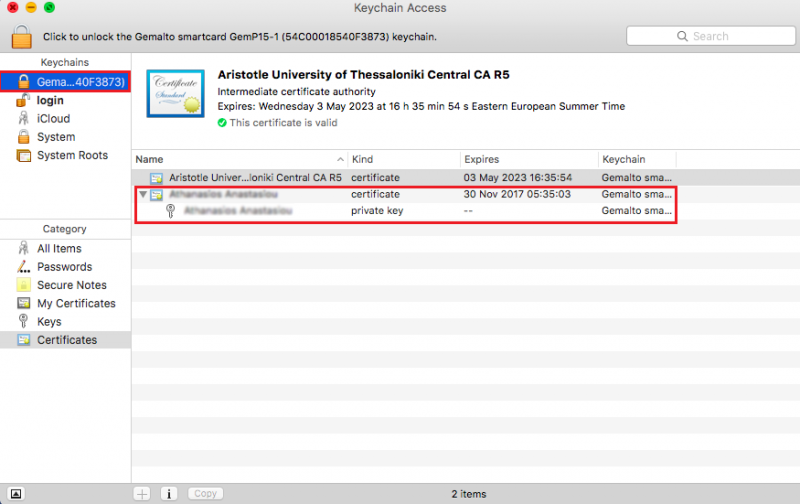Screen dimensions: 800x504
Task: Click icon of certificate expiring 30 Nov 2017
Action: point(156,194)
